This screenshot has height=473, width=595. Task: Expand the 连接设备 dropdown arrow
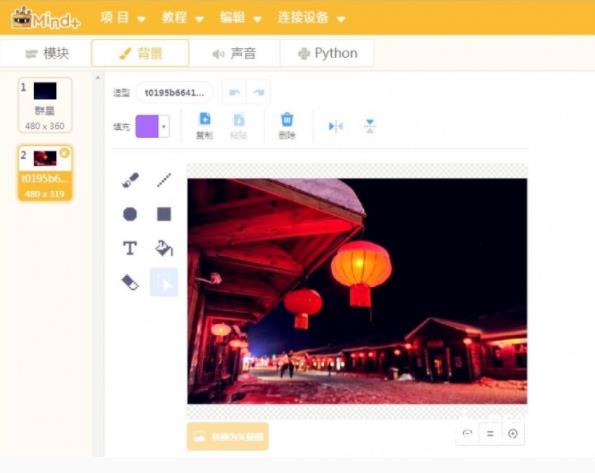(341, 19)
